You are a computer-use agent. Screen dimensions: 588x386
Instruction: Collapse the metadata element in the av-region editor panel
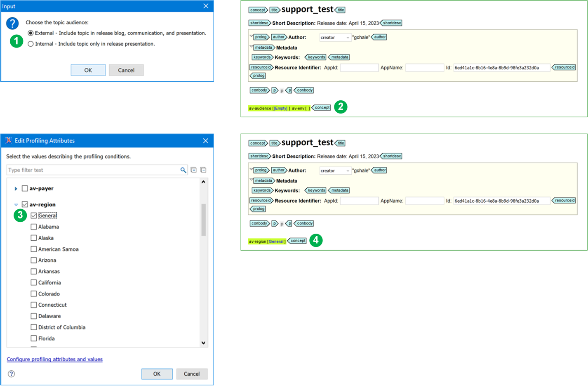[251, 180]
